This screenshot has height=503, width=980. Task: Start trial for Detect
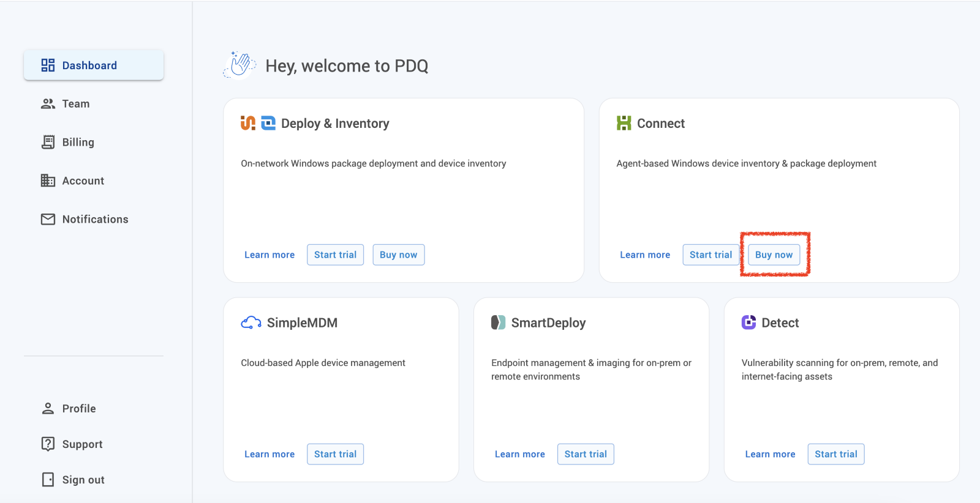[836, 454]
